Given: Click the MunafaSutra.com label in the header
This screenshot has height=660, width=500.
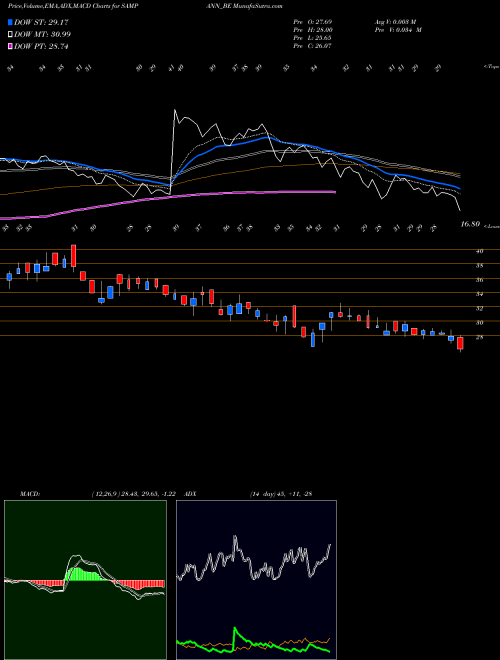Looking at the screenshot, I should tap(258, 6).
